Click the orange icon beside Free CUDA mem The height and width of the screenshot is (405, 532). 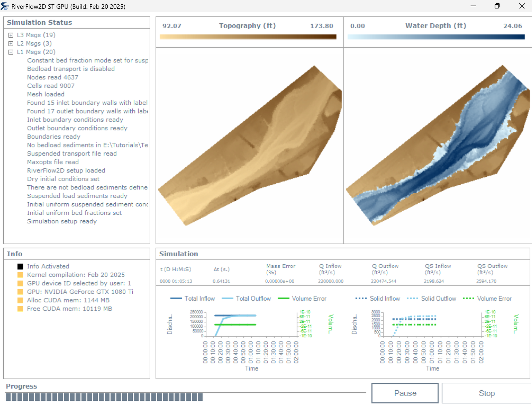(20, 309)
